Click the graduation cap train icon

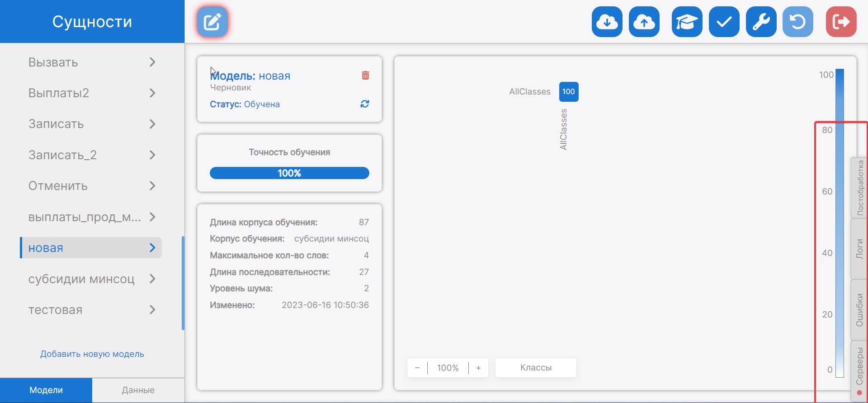pos(687,22)
